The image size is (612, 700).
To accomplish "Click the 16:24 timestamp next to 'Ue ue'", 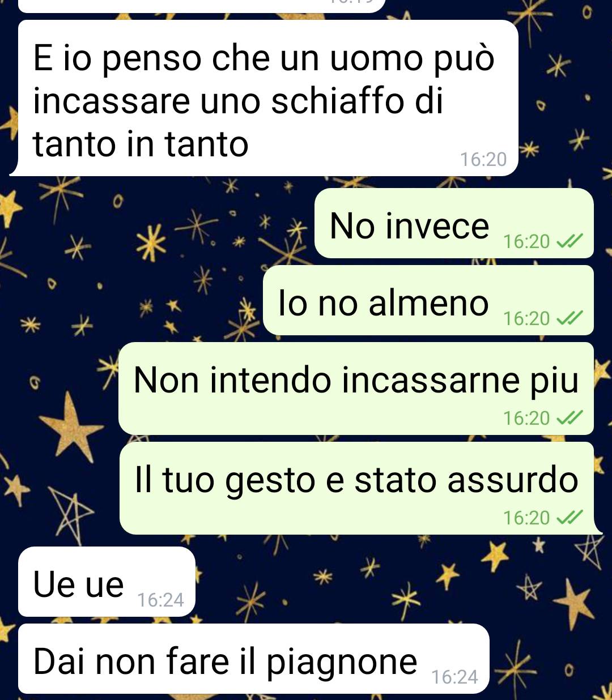I will 160,600.
